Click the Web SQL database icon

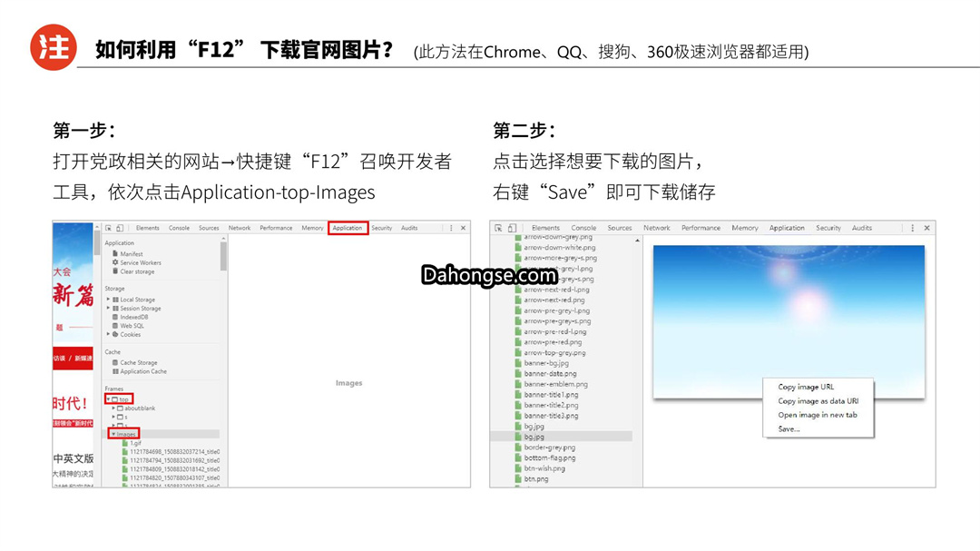tap(115, 326)
